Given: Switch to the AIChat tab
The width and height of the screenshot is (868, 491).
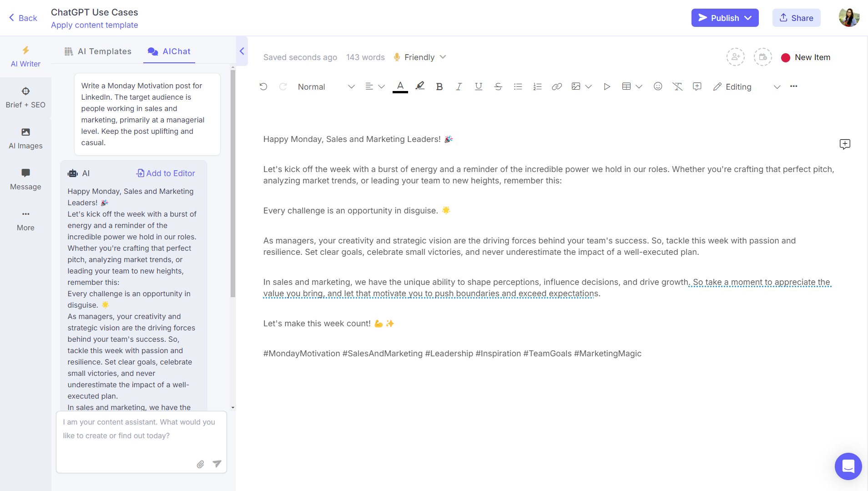Looking at the screenshot, I should 169,51.
